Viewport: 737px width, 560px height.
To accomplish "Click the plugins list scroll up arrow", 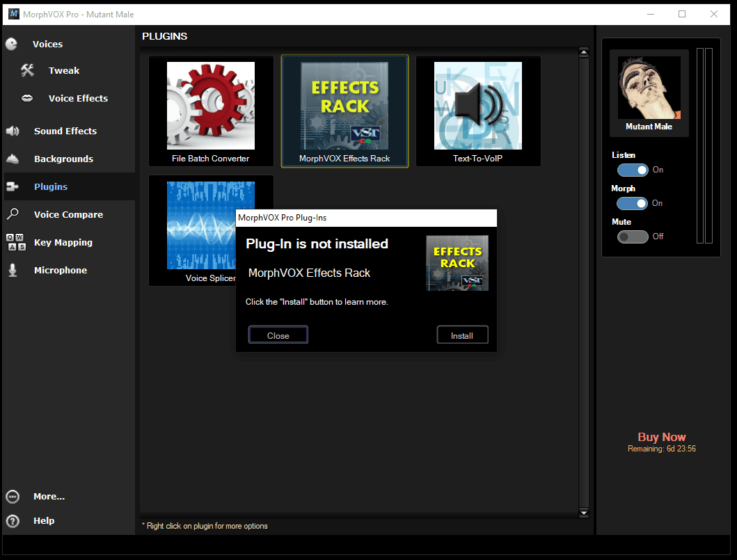I will [584, 53].
